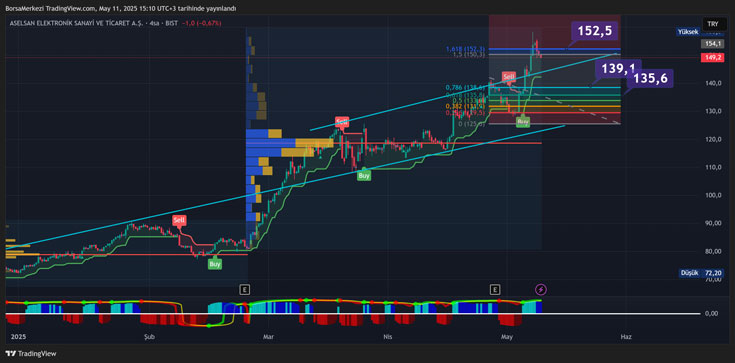
Task: Select the February Buy signal label
Action: [x=215, y=264]
